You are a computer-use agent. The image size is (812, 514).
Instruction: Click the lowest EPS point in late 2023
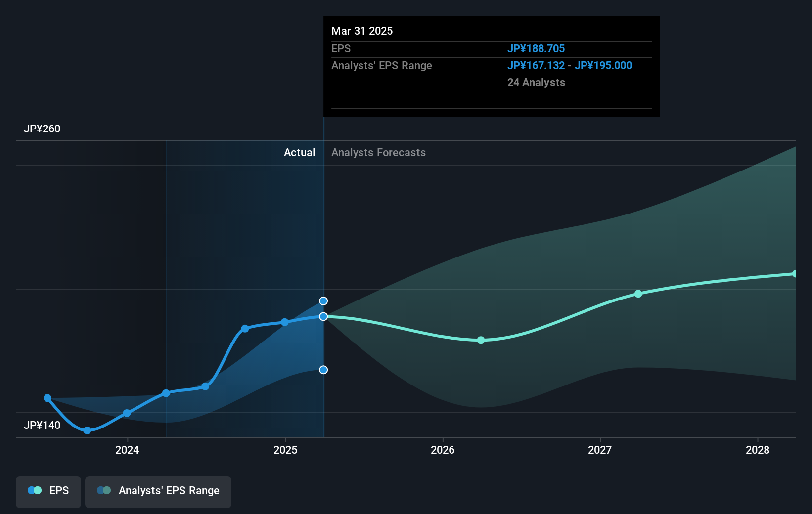(x=88, y=430)
